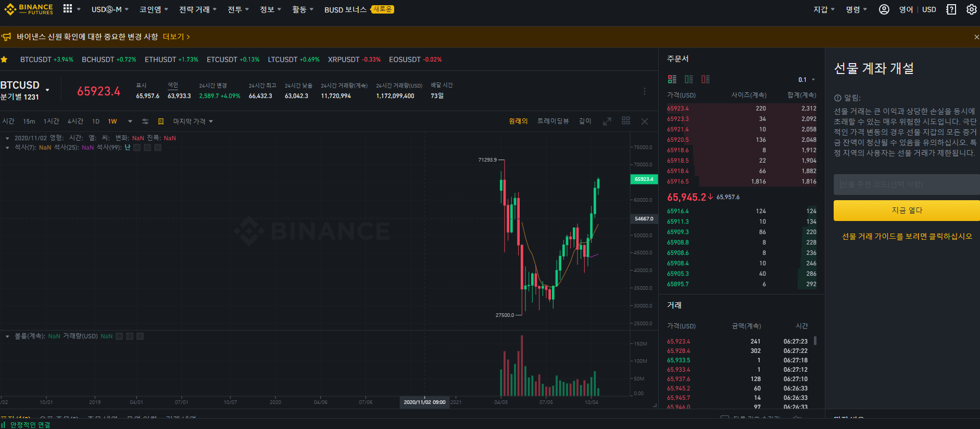Select the 1시간 chart interval

point(51,121)
